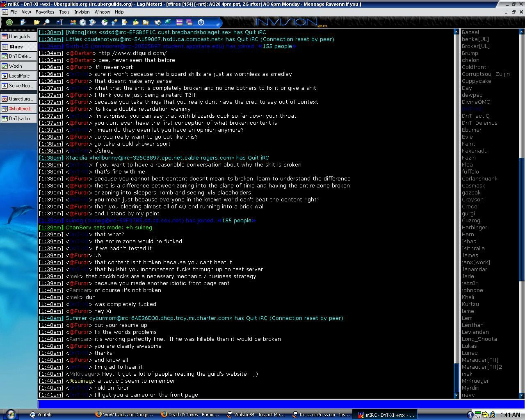Image resolution: width=525 pixels, height=420 pixels.
Task: Open the ServerNoti window tab
Action: 18,86
